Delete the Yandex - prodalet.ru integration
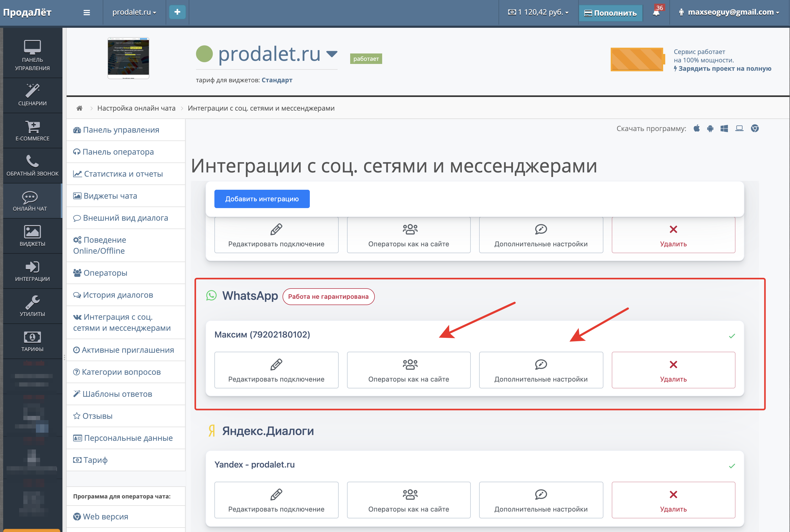Screen dimensions: 790x532 pos(673,500)
